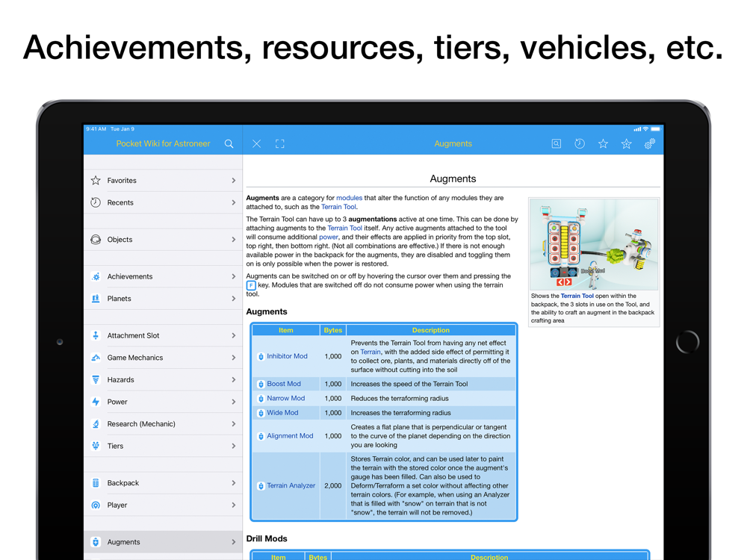Open the Wide Mod link
Image resolution: width=747 pixels, height=560 pixels.
282,412
